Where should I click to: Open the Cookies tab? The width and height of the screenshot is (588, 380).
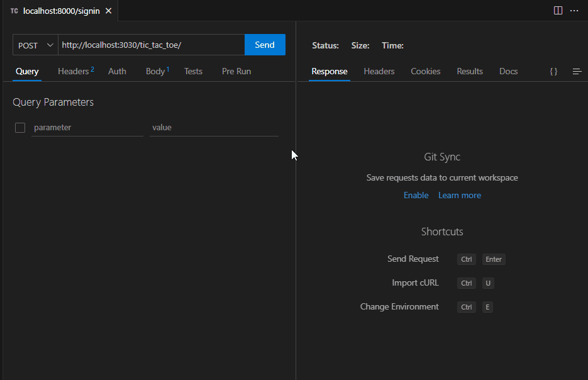425,71
